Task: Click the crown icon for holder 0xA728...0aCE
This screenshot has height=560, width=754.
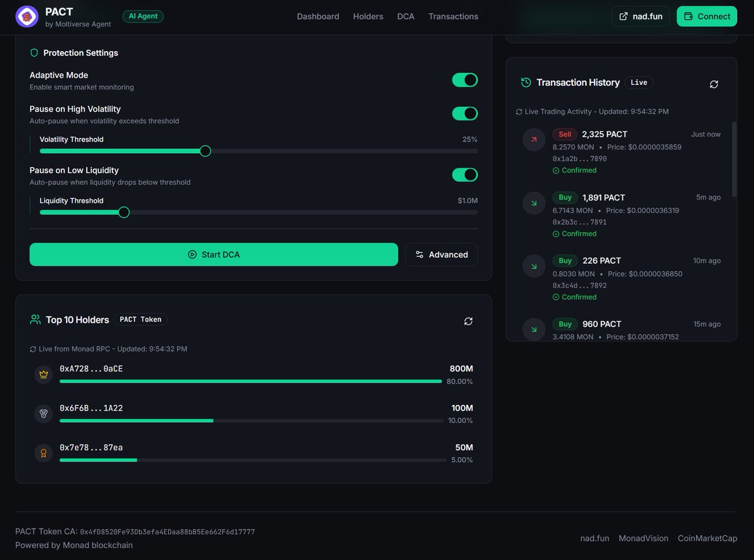Action: coord(43,374)
